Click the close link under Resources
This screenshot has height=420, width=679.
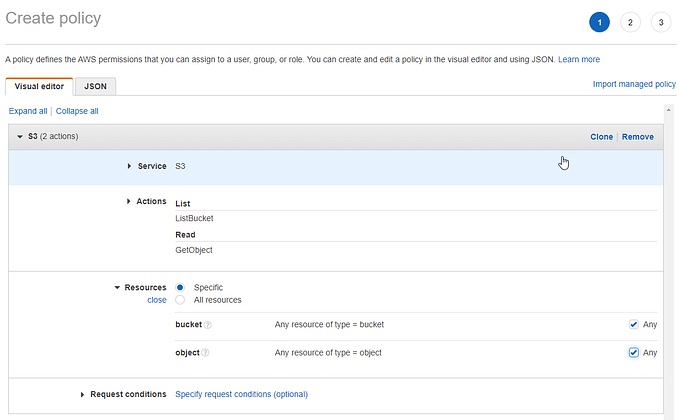tap(157, 300)
